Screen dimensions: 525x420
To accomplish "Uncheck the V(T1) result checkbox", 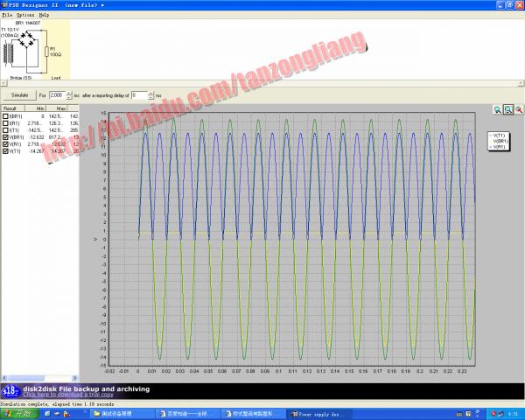I will click(5, 151).
